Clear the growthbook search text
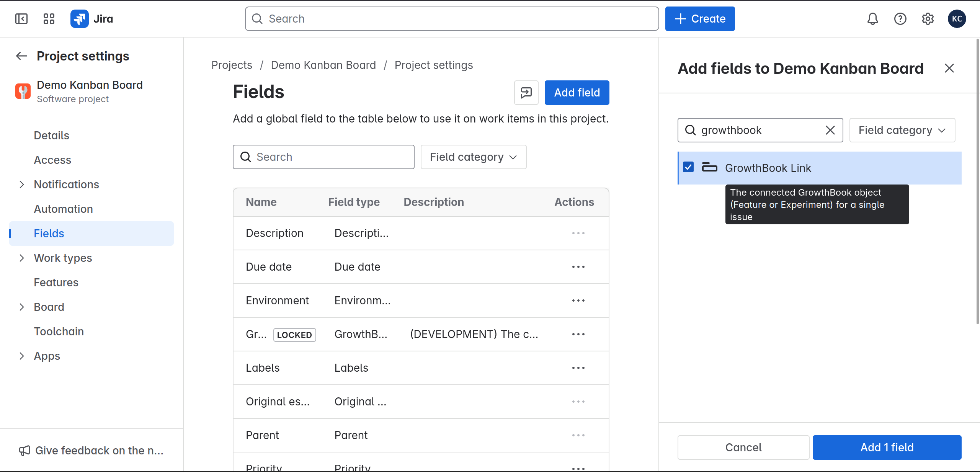The image size is (980, 472). pyautogui.click(x=830, y=130)
